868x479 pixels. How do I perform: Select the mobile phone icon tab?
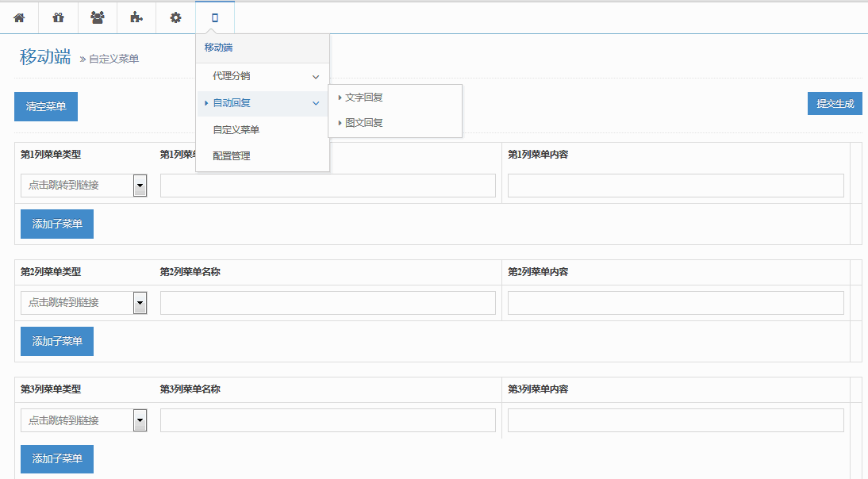(x=214, y=17)
